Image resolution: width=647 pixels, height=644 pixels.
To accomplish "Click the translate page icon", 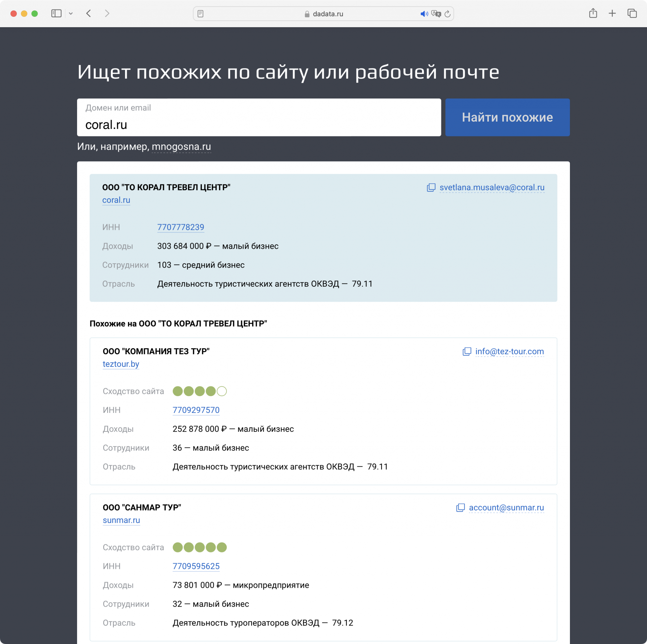I will click(436, 14).
